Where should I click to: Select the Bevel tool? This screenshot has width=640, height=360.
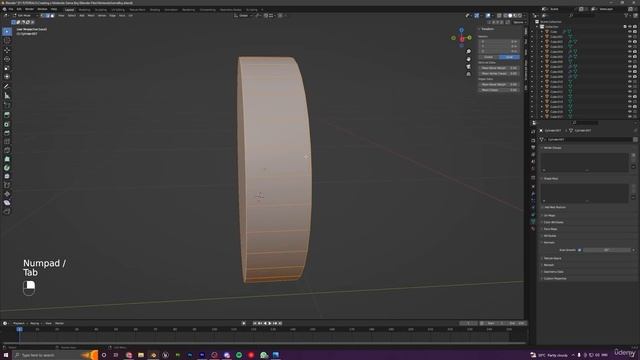pos(7,133)
